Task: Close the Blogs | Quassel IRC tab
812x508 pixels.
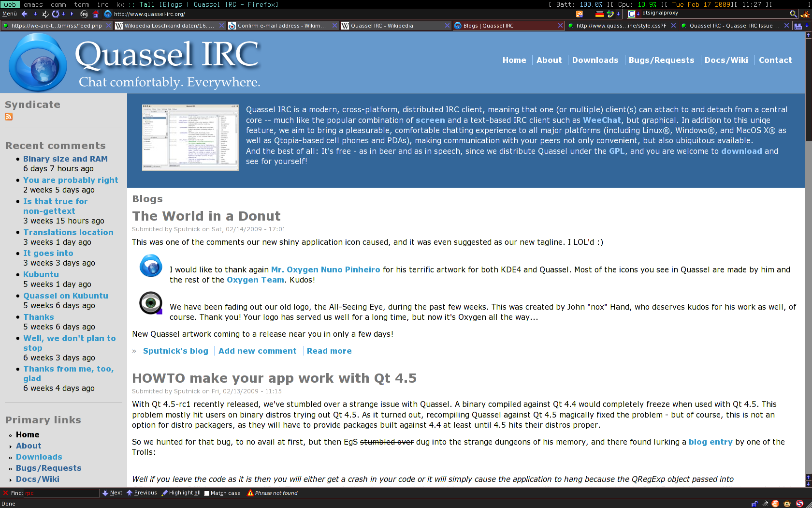Action: pos(560,26)
